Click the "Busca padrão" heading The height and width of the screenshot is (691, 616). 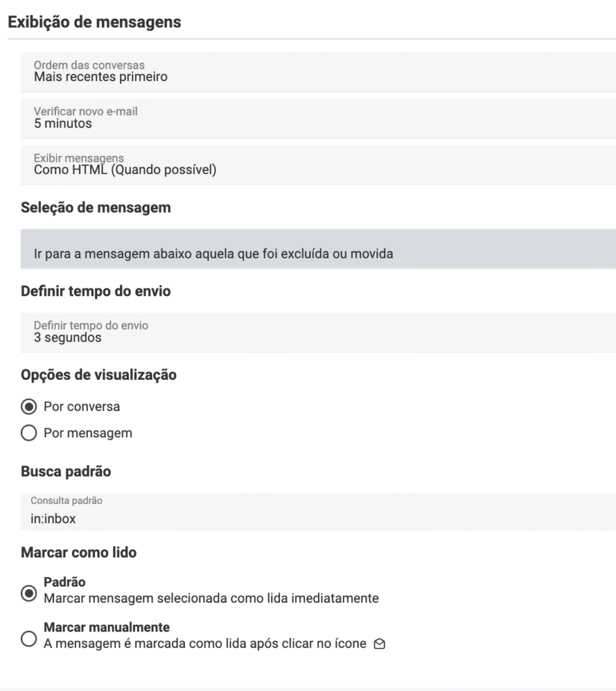click(x=66, y=472)
